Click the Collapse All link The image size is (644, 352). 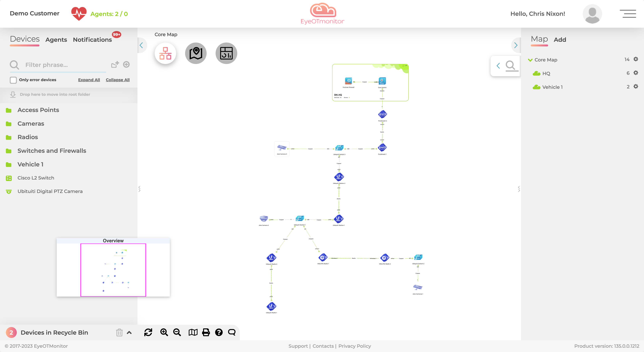click(118, 80)
